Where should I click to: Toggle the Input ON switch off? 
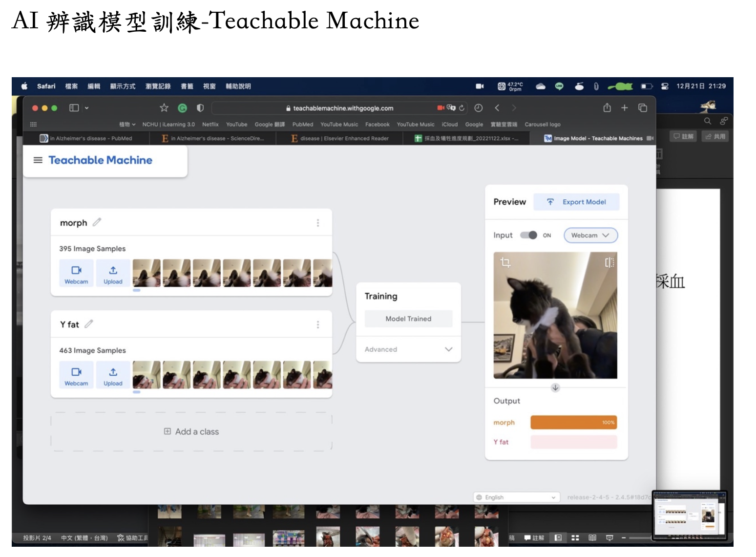pyautogui.click(x=528, y=236)
